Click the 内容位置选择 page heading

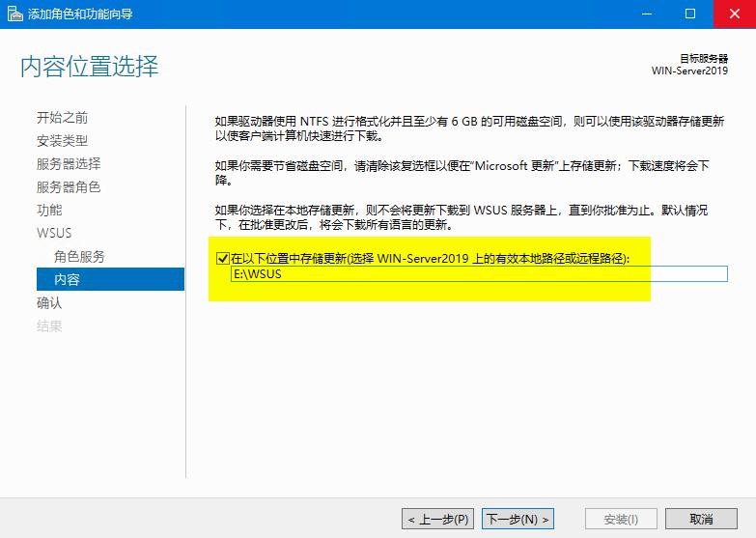(89, 67)
